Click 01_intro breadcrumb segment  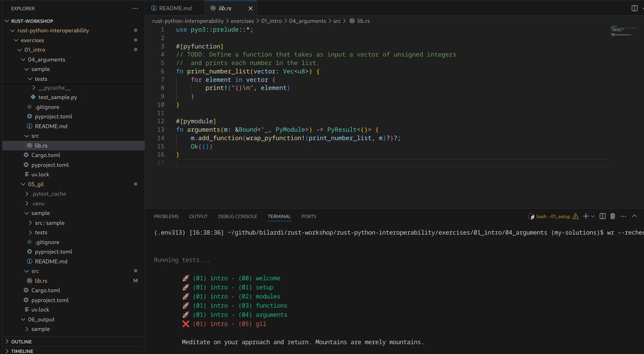(x=272, y=21)
